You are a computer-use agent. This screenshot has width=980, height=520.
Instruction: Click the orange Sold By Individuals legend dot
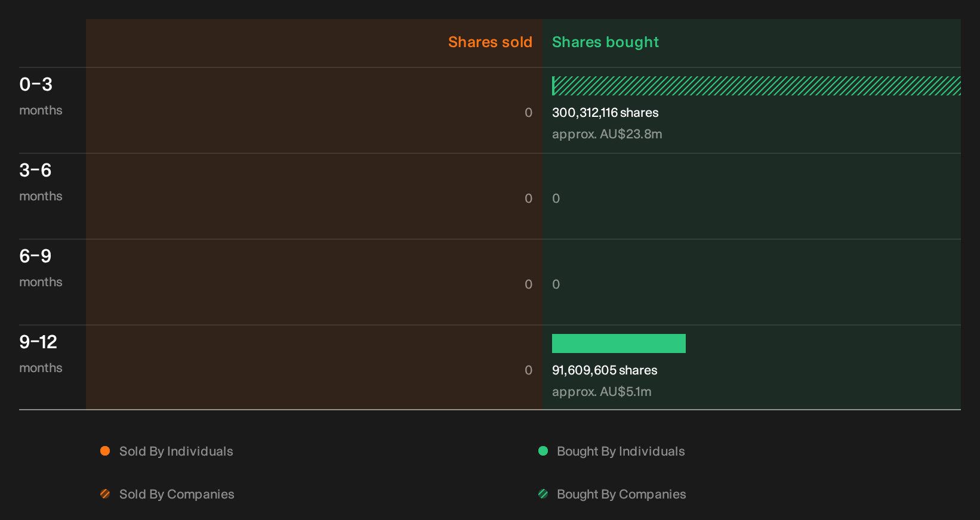105,451
